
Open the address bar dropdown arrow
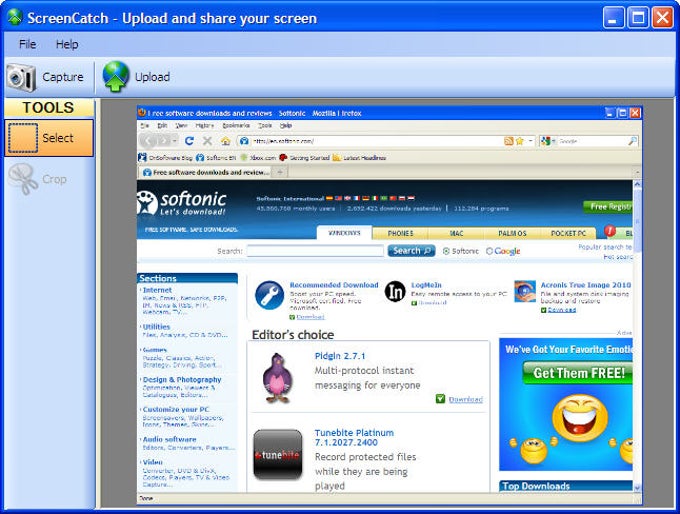[x=530, y=141]
